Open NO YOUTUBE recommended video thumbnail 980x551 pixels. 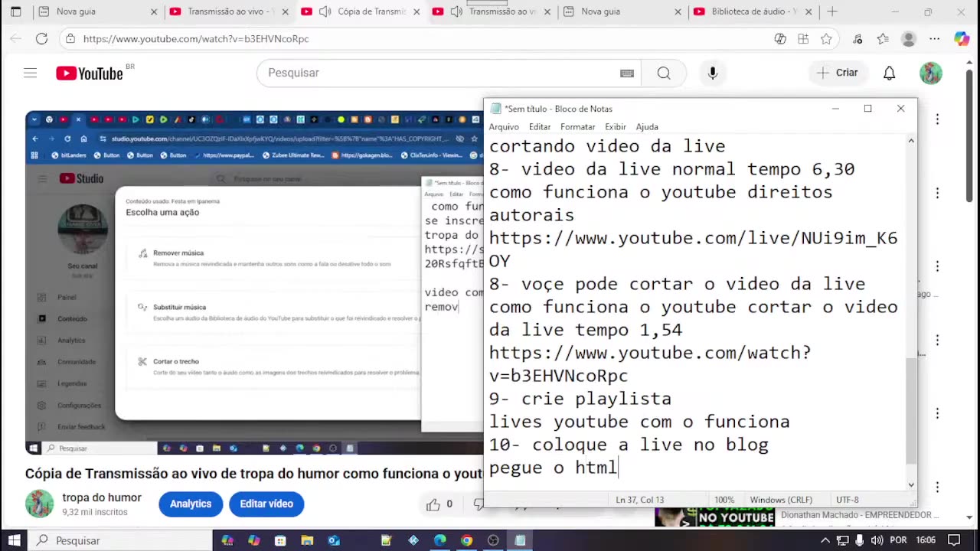pos(715,517)
